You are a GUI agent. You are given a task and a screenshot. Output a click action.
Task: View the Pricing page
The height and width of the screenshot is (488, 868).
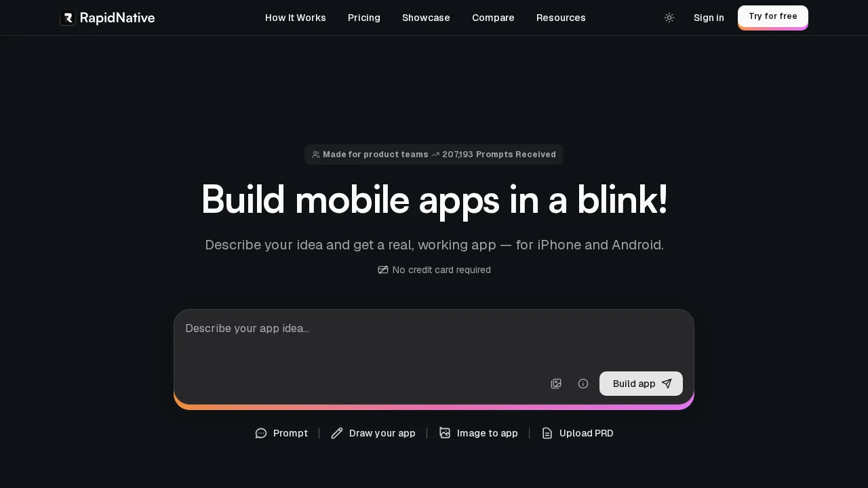pos(364,18)
